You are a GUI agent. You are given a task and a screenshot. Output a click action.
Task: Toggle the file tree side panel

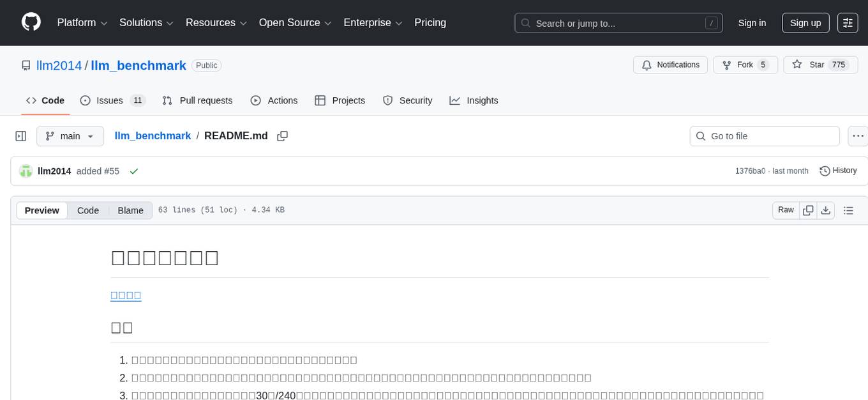click(x=21, y=135)
